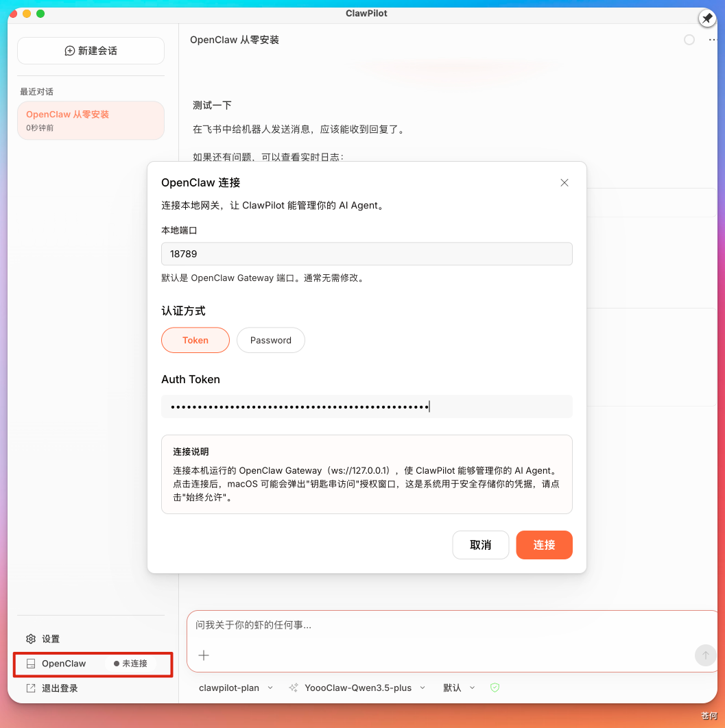
Task: Click the sparkle icon before YoooClaw-Qwen3.5-plus
Action: pos(293,688)
